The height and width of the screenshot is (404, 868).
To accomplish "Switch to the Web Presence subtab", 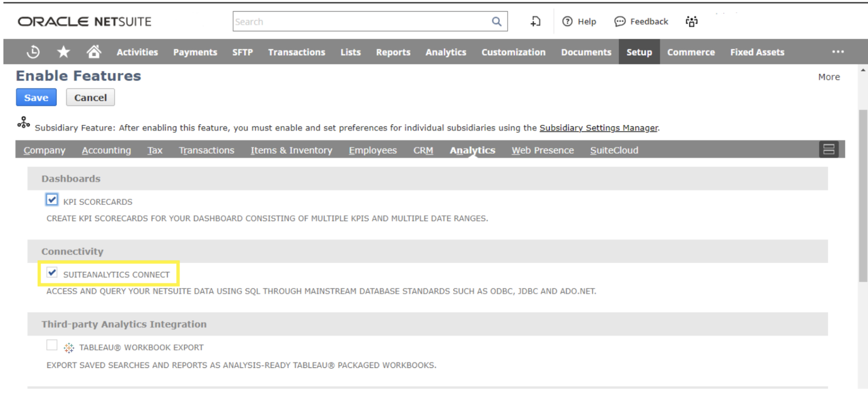I will click(542, 150).
